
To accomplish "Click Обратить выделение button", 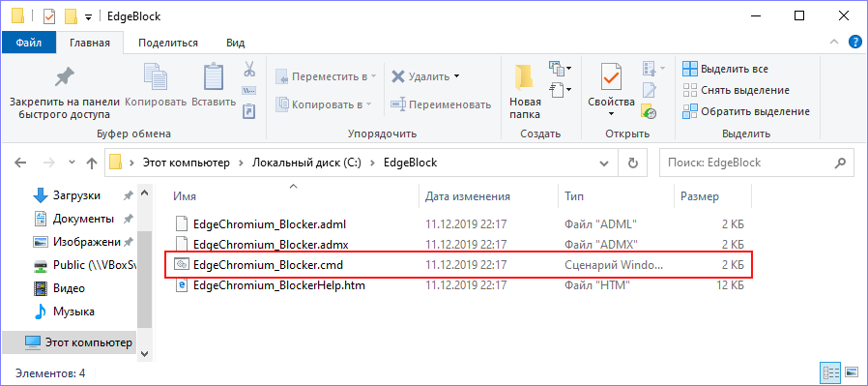I will (x=746, y=111).
